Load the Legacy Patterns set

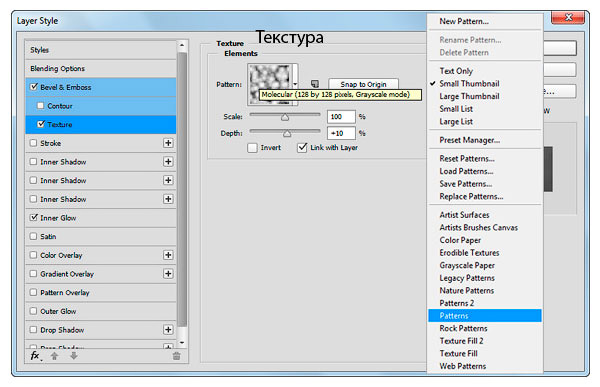click(x=467, y=278)
